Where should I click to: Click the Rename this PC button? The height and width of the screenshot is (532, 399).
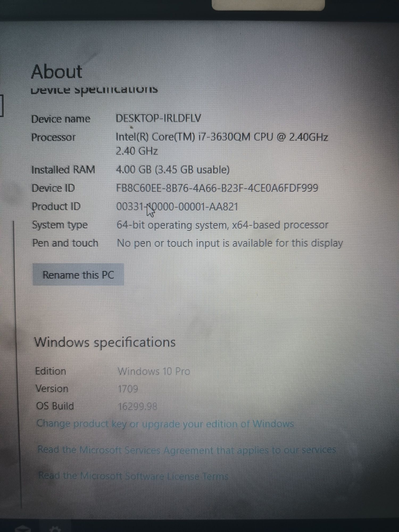78,275
